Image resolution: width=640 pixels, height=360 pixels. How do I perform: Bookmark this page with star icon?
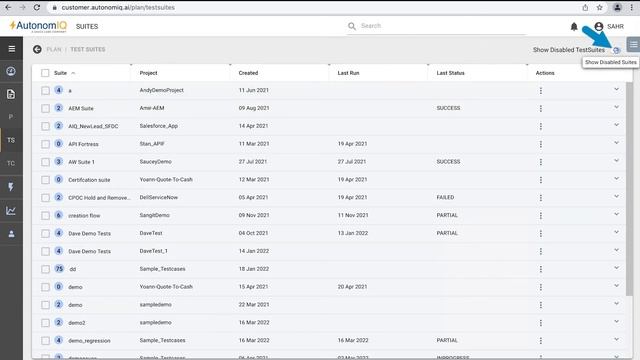599,7
